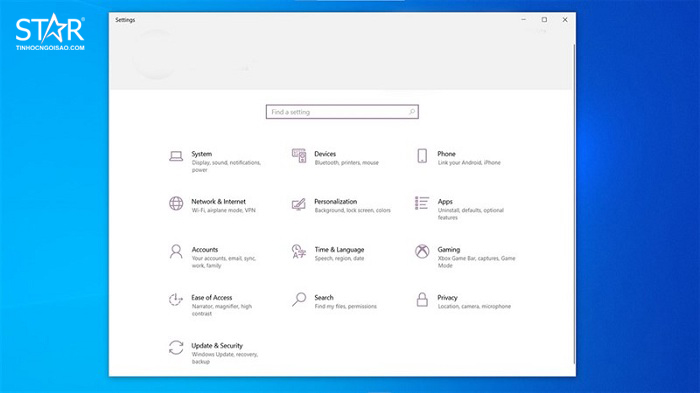Open the Apps title
This screenshot has height=393, width=700.
[445, 201]
